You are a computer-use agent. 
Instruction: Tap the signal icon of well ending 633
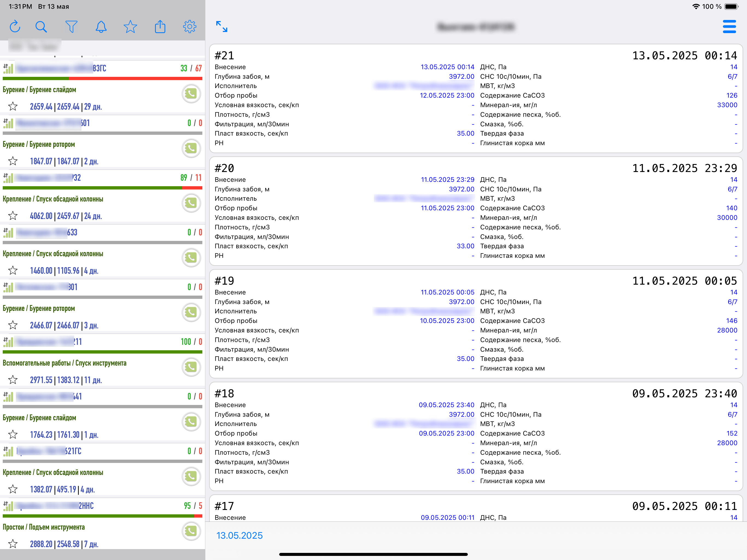[x=8, y=232]
